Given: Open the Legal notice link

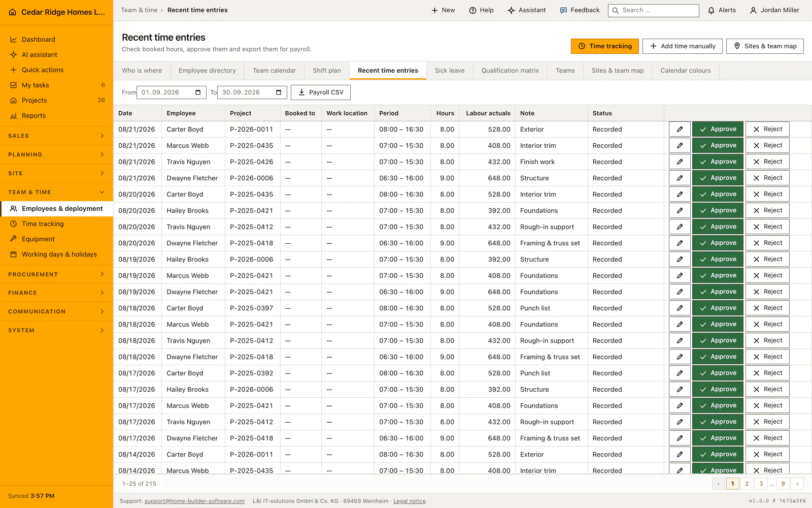Looking at the screenshot, I should (x=410, y=501).
